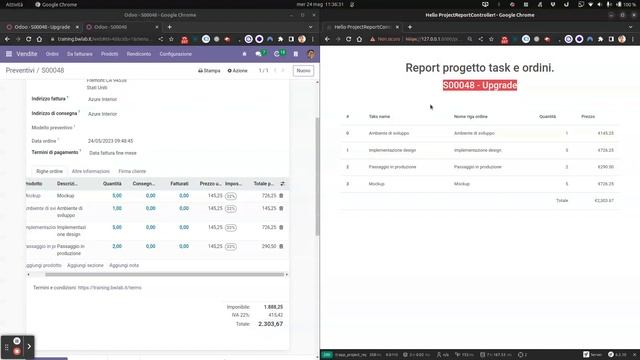640x360 pixels.
Task: Click the horizontal scrollbar under order lines
Action: (164, 275)
